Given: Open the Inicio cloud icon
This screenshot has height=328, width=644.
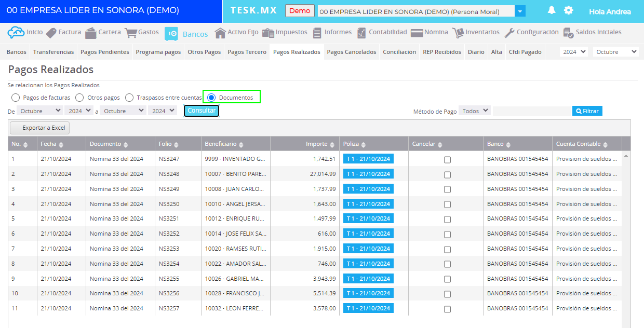Looking at the screenshot, I should click(16, 33).
